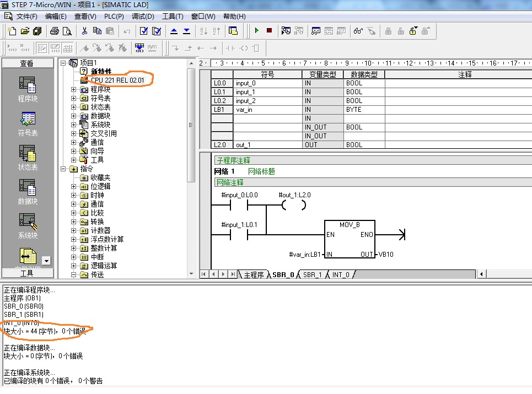Click the line-right arrow ladder icon
532x394 pixels.
pyautogui.click(x=213, y=48)
